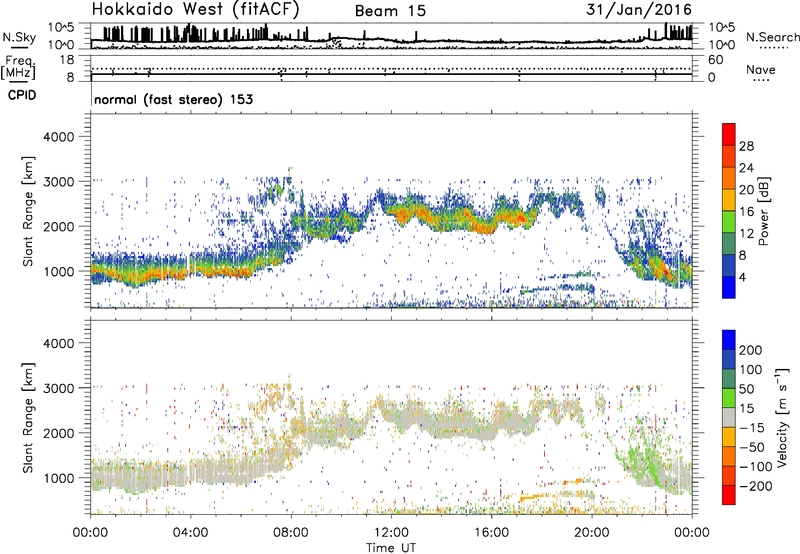800x554 pixels.
Task: Click the 'N.Sky' legend label
Action: point(19,37)
